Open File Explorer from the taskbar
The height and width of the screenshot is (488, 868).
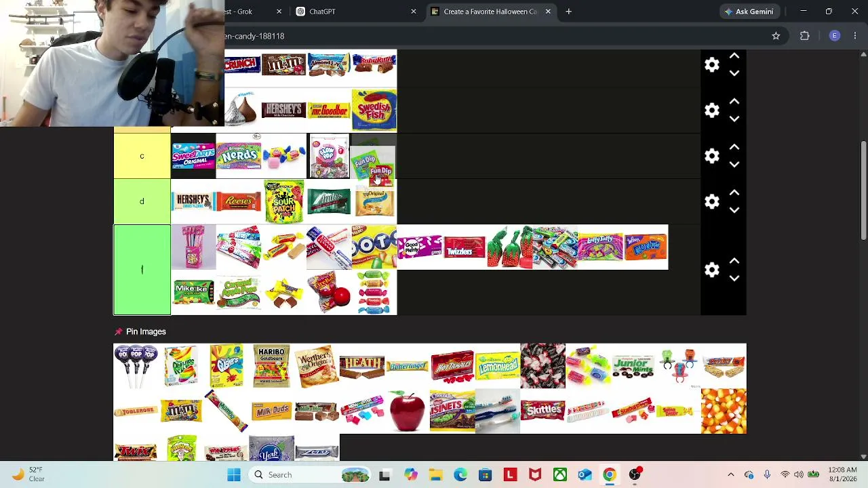pos(435,474)
